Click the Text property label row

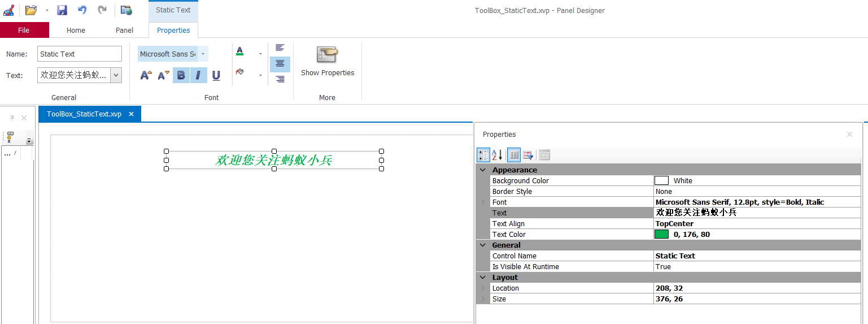pos(572,213)
